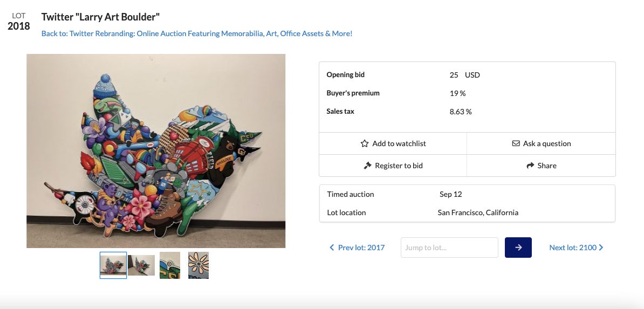
Task: Go to Next lot: 2100
Action: 572,248
